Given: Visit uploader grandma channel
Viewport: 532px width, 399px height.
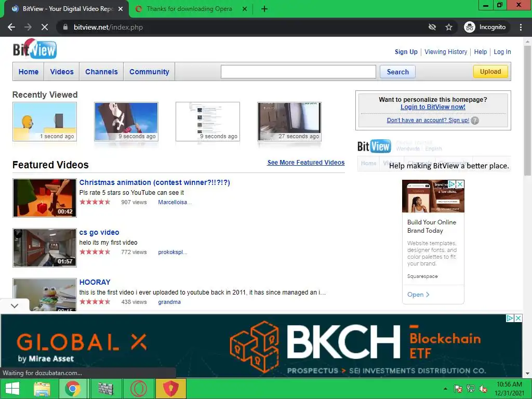Looking at the screenshot, I should coord(169,302).
